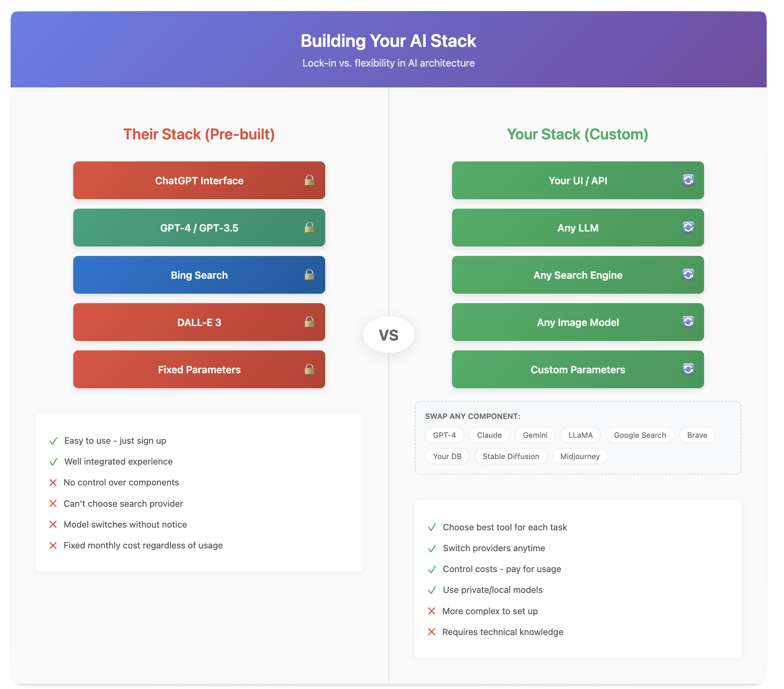Select the GPT-4 / GPT-3.5 block
This screenshot has width=784, height=689.
(199, 228)
